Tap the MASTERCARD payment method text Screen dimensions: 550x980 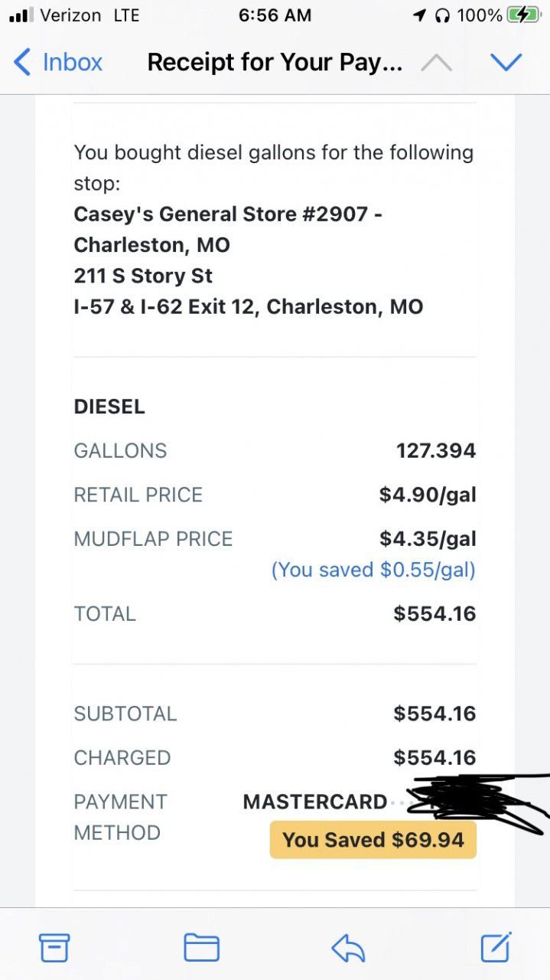click(315, 802)
